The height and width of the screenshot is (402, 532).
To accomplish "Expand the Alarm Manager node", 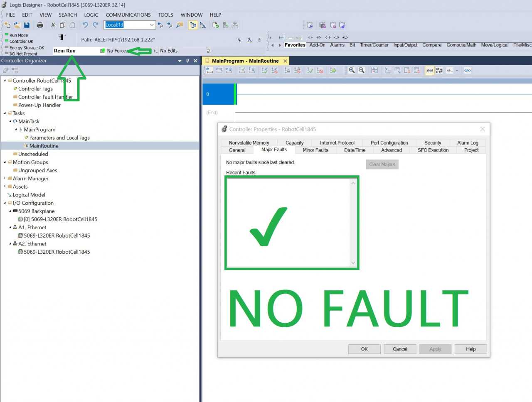I will tap(5, 178).
